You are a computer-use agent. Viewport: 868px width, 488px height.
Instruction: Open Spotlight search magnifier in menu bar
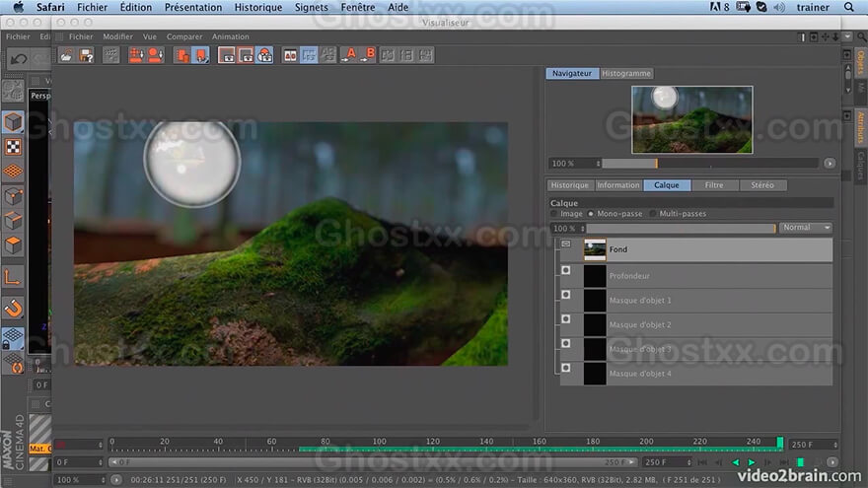coord(849,7)
